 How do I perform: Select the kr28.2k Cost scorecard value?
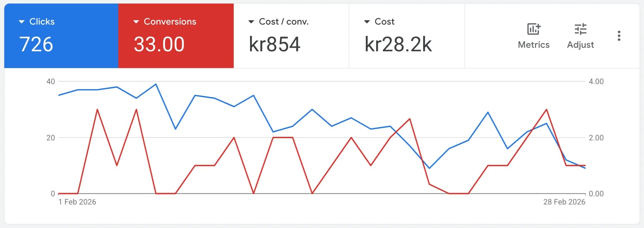(398, 45)
